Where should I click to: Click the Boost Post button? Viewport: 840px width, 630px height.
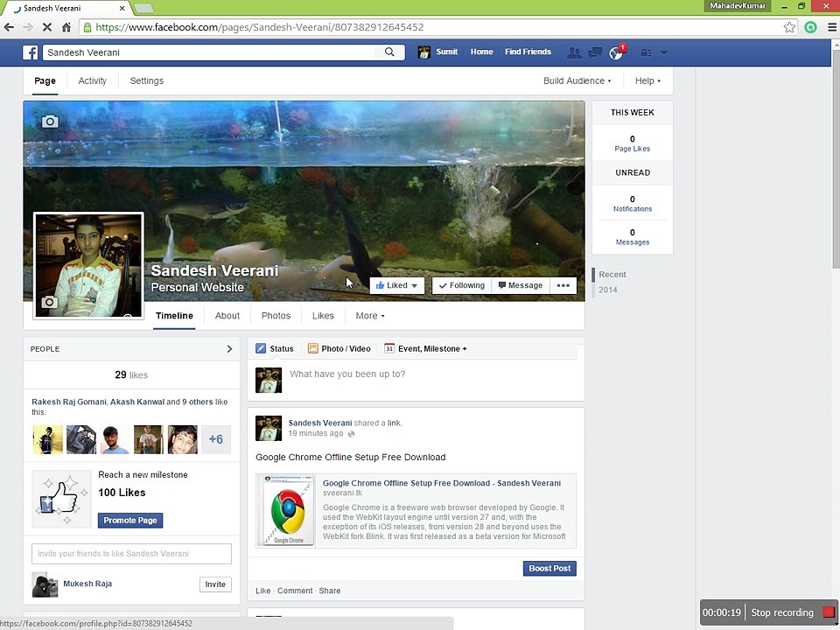549,569
